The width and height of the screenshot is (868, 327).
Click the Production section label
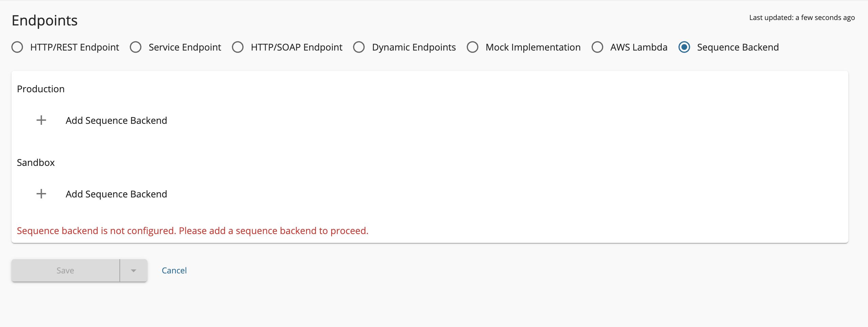click(41, 89)
